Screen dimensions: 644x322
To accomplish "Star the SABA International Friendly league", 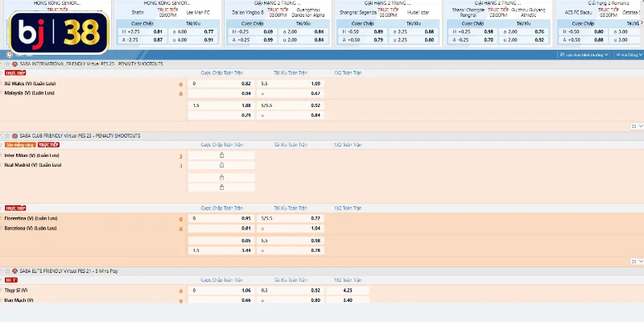I will click(x=7, y=64).
